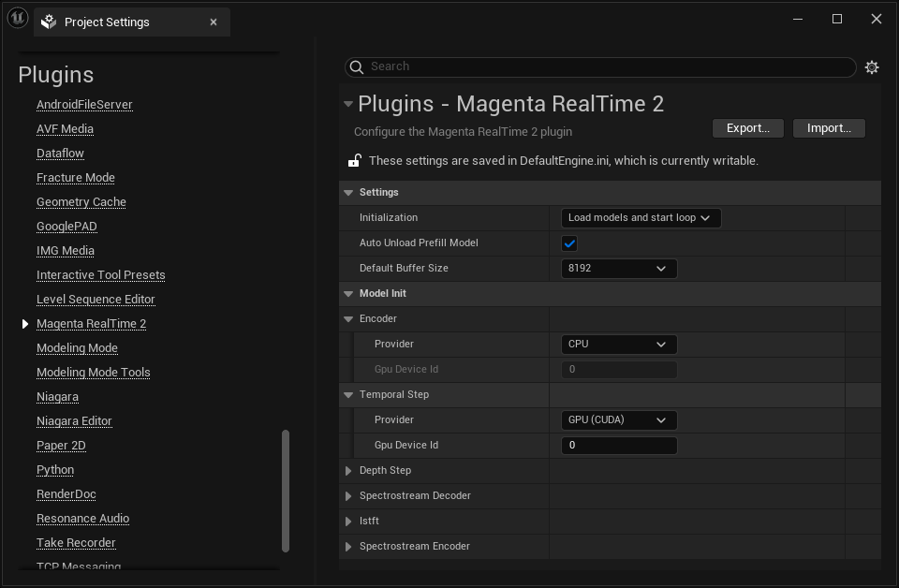Open Fracture Mode plugin settings
899x588 pixels.
coord(76,178)
